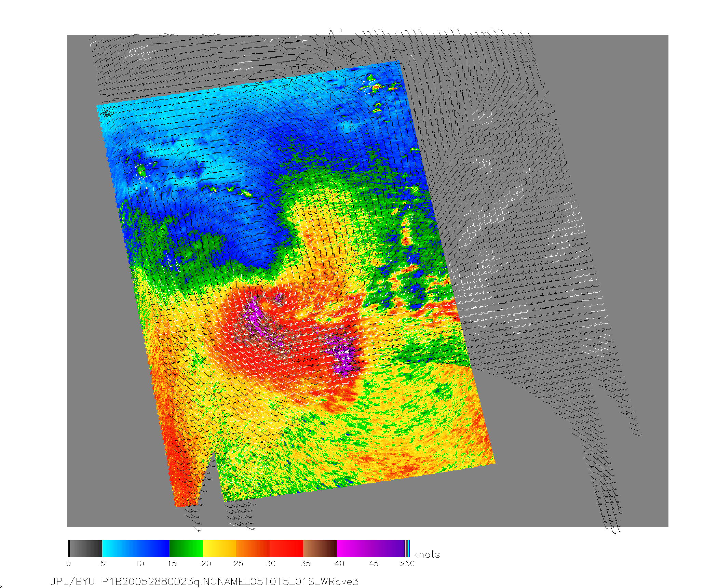The width and height of the screenshot is (704, 588).
Task: Click the 'knots' unit label
Action: (427, 554)
